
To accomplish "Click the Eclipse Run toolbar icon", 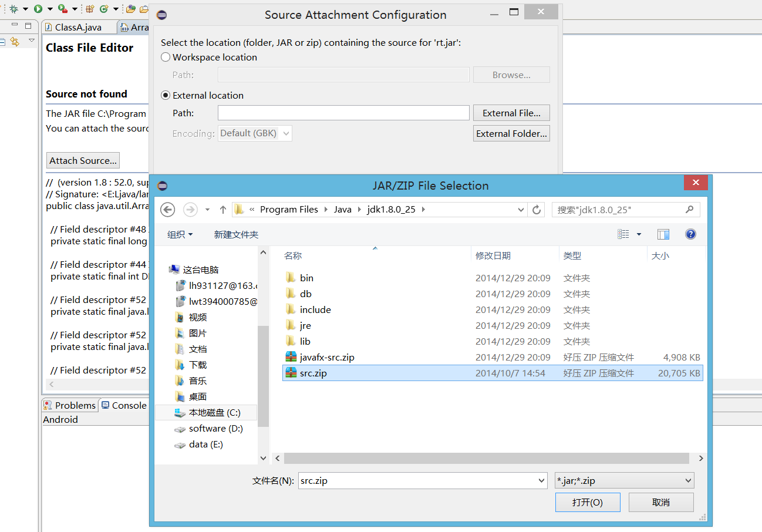I will pyautogui.click(x=38, y=9).
